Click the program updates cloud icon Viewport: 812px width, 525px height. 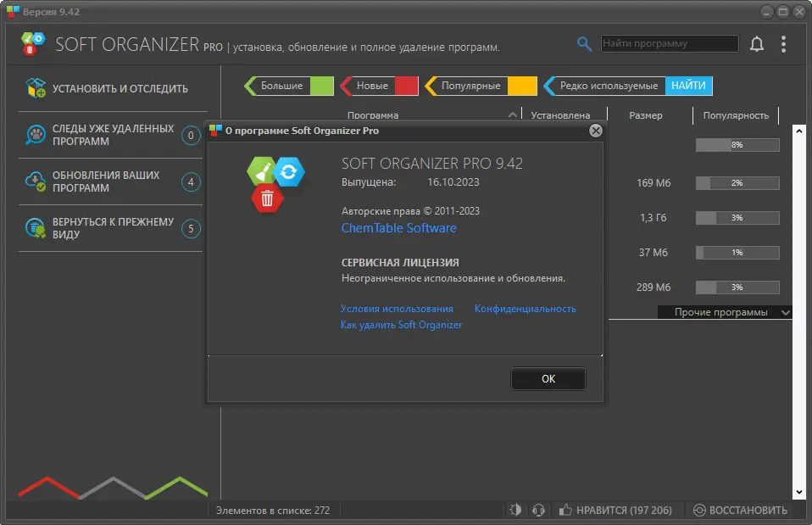coord(36,182)
